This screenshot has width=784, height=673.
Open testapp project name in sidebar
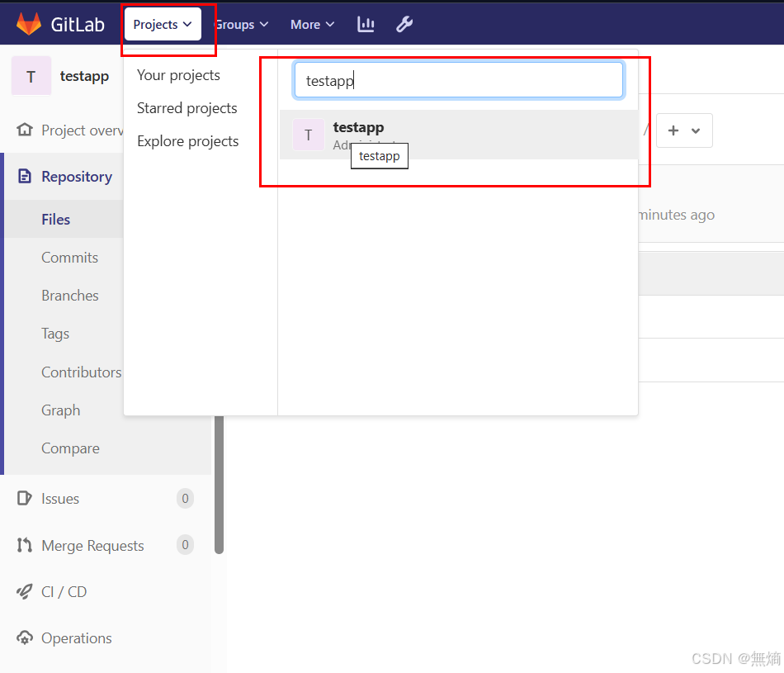pos(84,76)
